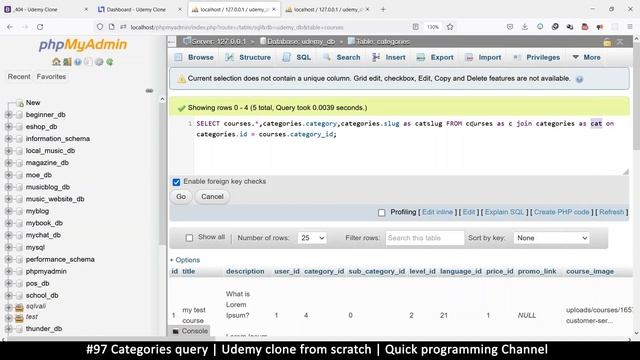Open the Privileges tab
This screenshot has width=640, height=360.
536,58
